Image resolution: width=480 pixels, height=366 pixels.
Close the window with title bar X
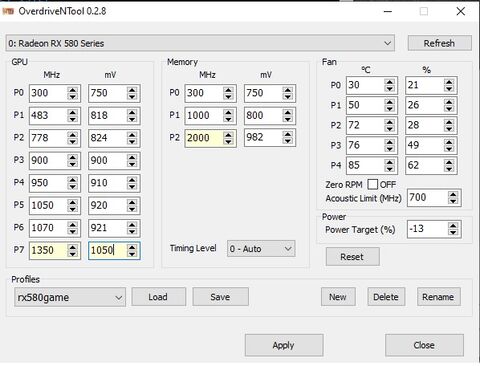[x=461, y=11]
